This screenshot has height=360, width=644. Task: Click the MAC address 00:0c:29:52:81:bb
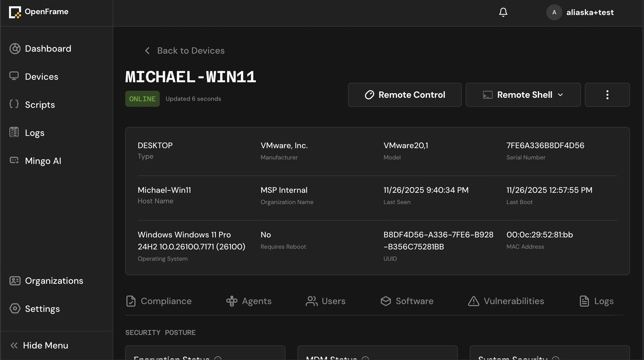(x=540, y=235)
